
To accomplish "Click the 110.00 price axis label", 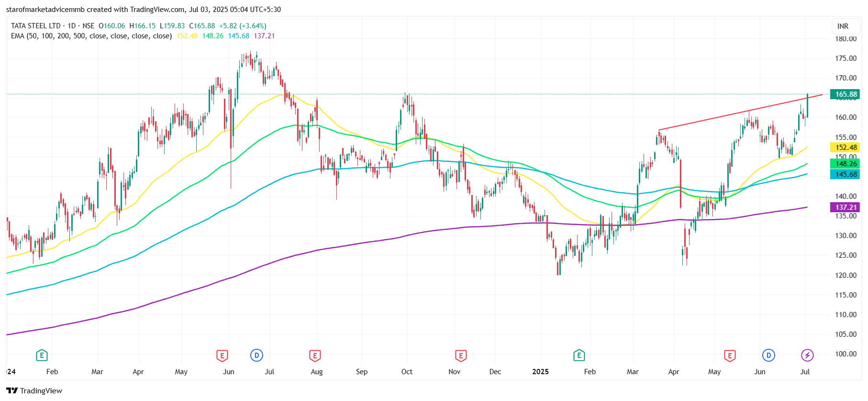I will [x=846, y=315].
